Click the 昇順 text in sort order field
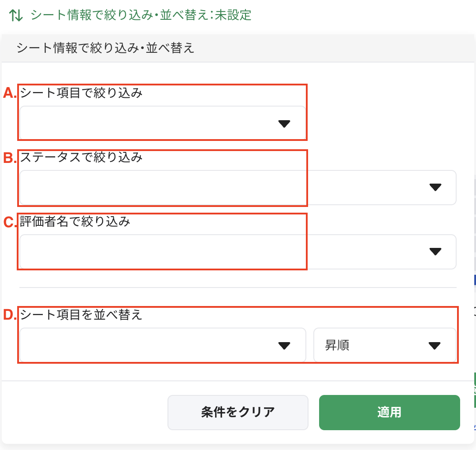476x450 pixels. coord(337,346)
